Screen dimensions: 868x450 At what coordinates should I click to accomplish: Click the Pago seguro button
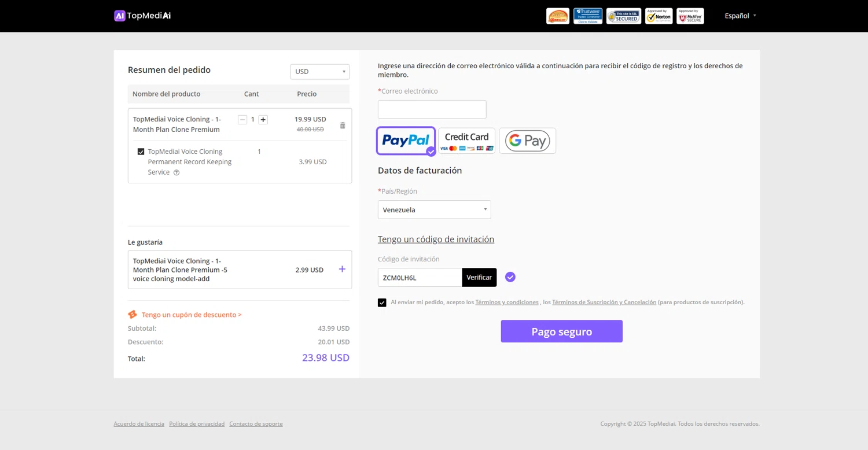click(562, 331)
